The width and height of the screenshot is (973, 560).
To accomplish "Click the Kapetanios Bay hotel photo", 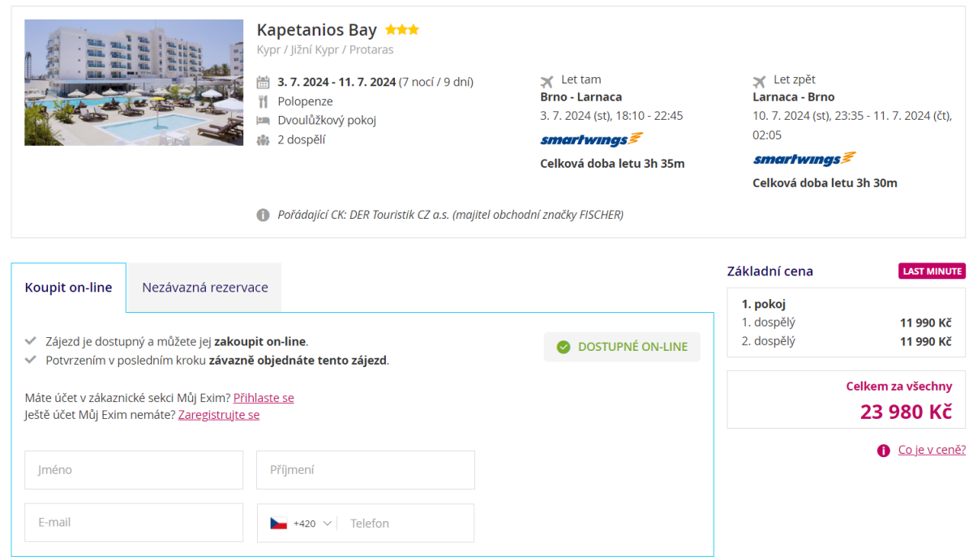I will [x=134, y=83].
